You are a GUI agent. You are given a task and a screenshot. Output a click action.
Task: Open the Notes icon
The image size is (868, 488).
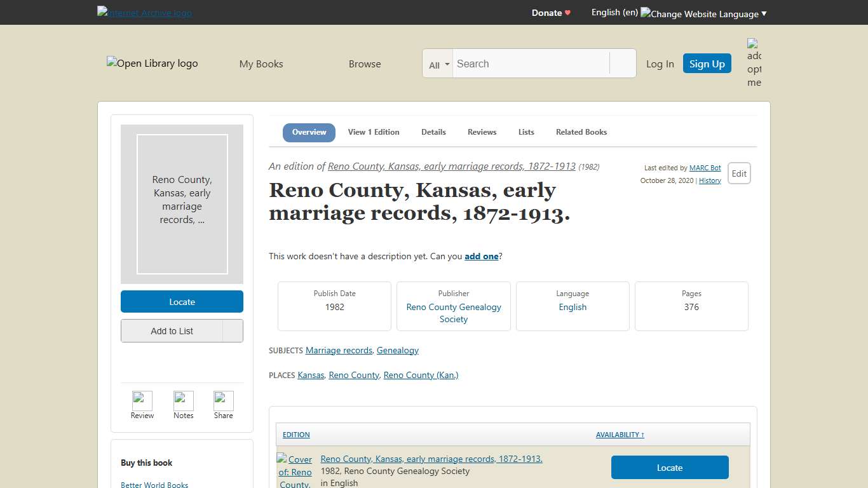pos(183,401)
